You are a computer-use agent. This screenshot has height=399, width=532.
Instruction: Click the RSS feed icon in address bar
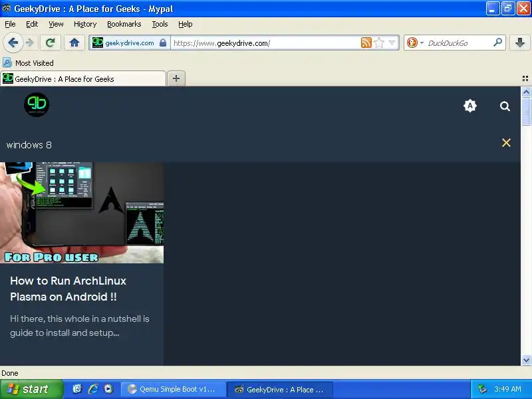pos(366,43)
